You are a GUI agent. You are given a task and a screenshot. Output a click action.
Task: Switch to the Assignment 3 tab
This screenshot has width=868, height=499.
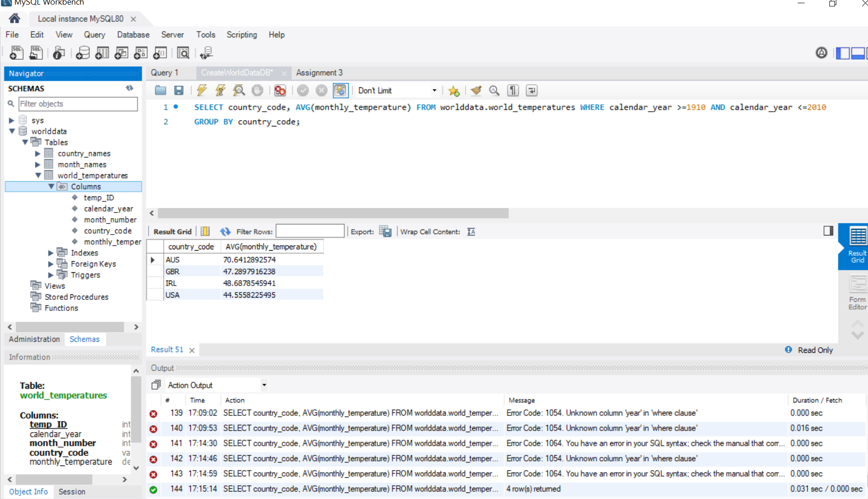click(x=319, y=73)
